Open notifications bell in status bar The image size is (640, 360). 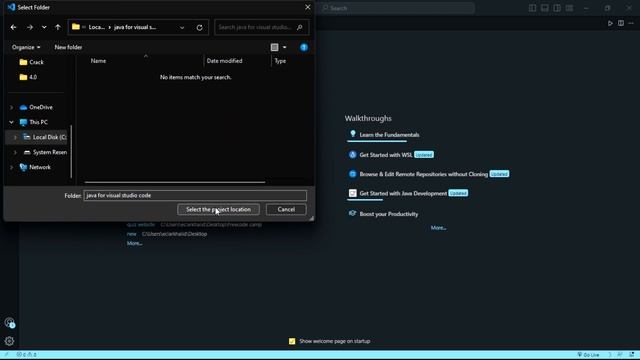pyautogui.click(x=631, y=355)
